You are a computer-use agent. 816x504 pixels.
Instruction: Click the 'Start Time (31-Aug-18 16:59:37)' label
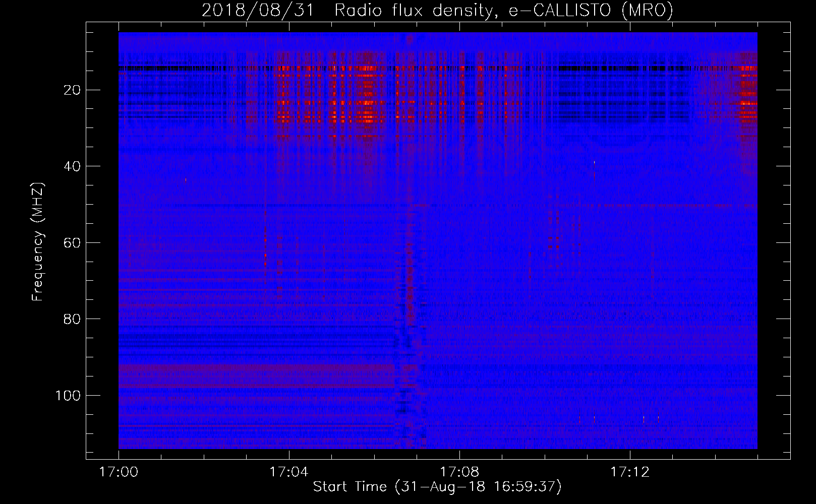(x=437, y=487)
